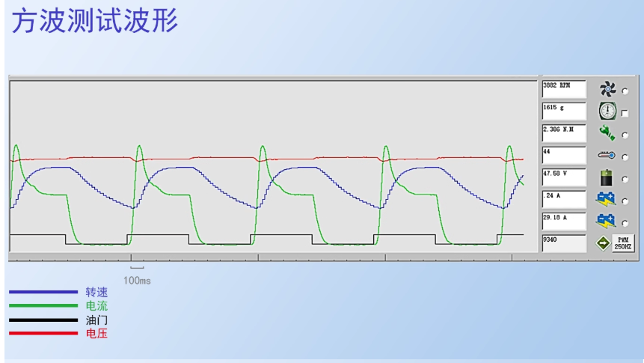Click the upper battery current icon
Image resolution: width=644 pixels, height=363 pixels.
pyautogui.click(x=606, y=200)
